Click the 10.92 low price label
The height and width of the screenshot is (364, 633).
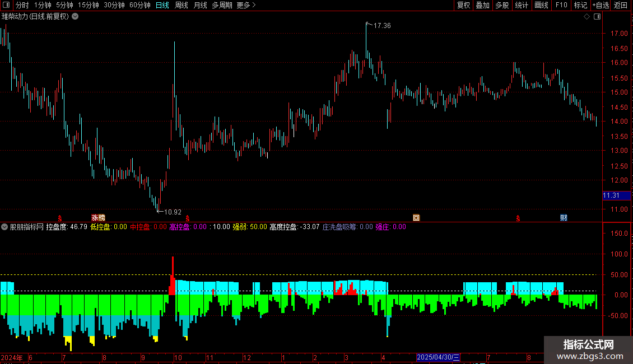(173, 212)
